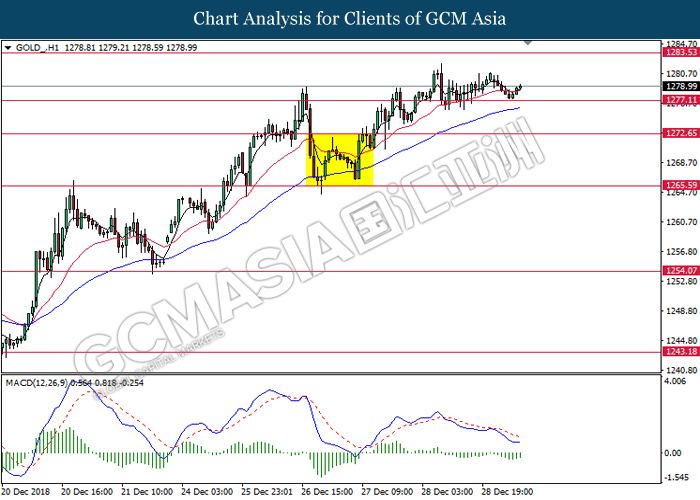The height and width of the screenshot is (500, 700).
Task: Click the gray chart shift triangle marker
Action: [x=528, y=43]
